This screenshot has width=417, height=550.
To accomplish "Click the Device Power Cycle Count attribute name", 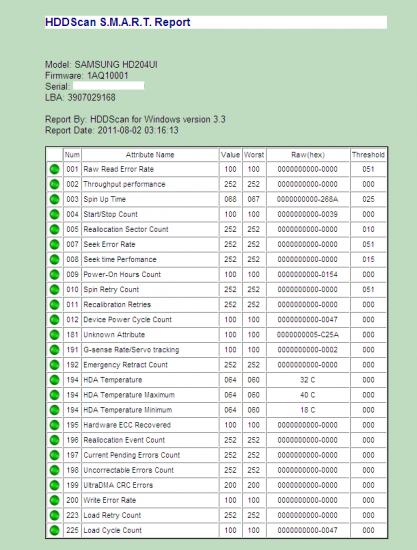I will tap(127, 320).
